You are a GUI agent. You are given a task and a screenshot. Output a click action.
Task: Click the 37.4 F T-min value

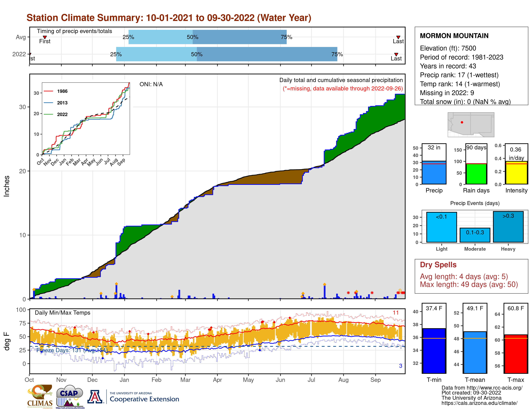(434, 308)
